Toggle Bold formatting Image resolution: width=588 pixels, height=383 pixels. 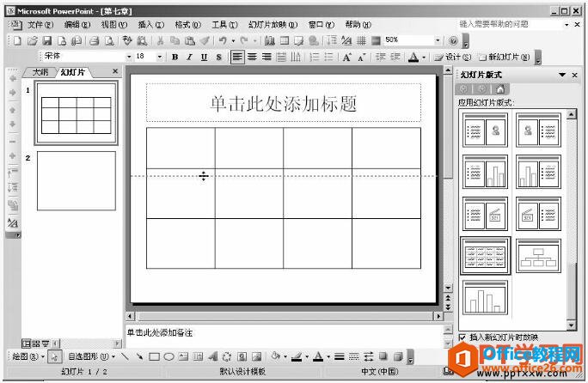tap(175, 57)
